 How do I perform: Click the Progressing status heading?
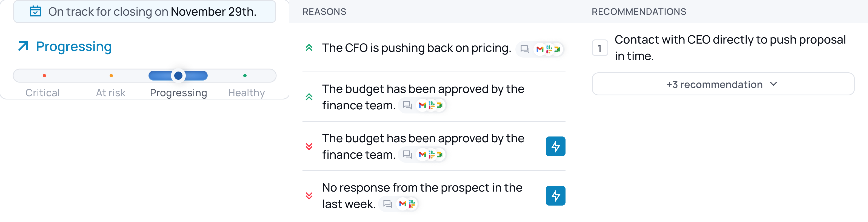click(73, 47)
